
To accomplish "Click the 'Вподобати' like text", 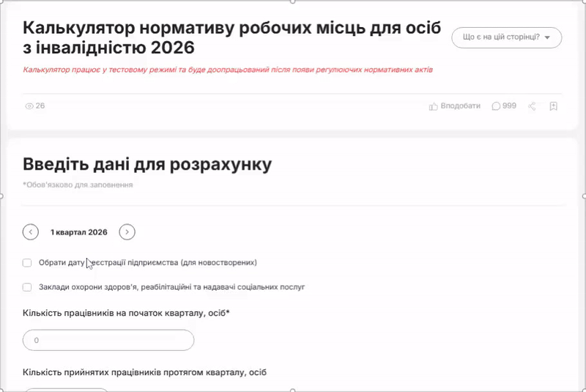I will pos(460,106).
